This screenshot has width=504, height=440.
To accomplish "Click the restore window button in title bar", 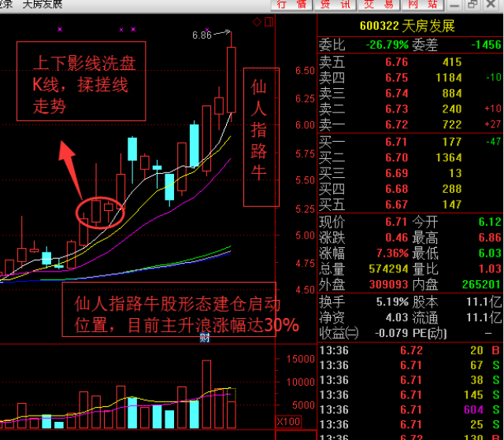I will [x=472, y=5].
